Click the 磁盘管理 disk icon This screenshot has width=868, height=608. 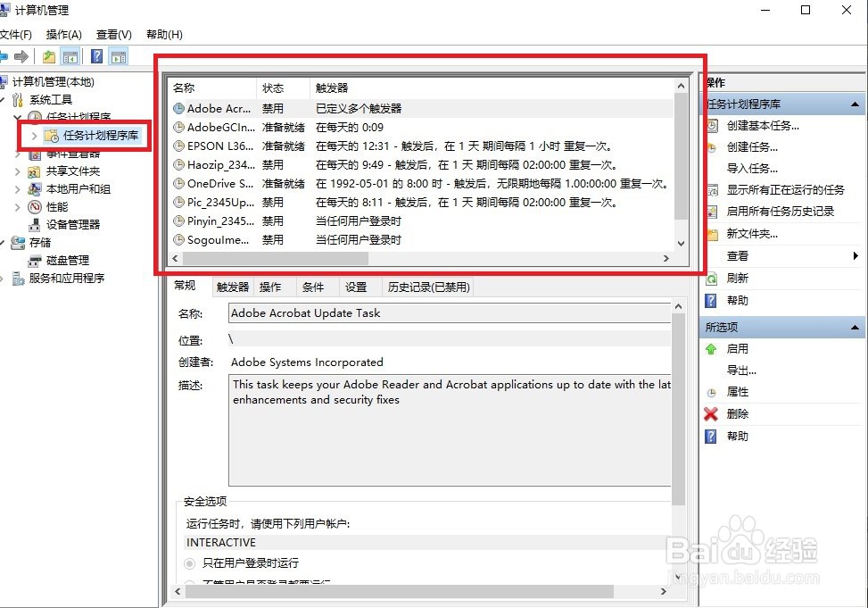point(34,261)
